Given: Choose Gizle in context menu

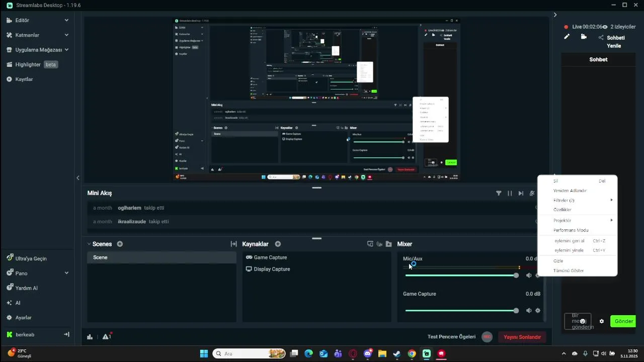Looking at the screenshot, I should (578, 261).
